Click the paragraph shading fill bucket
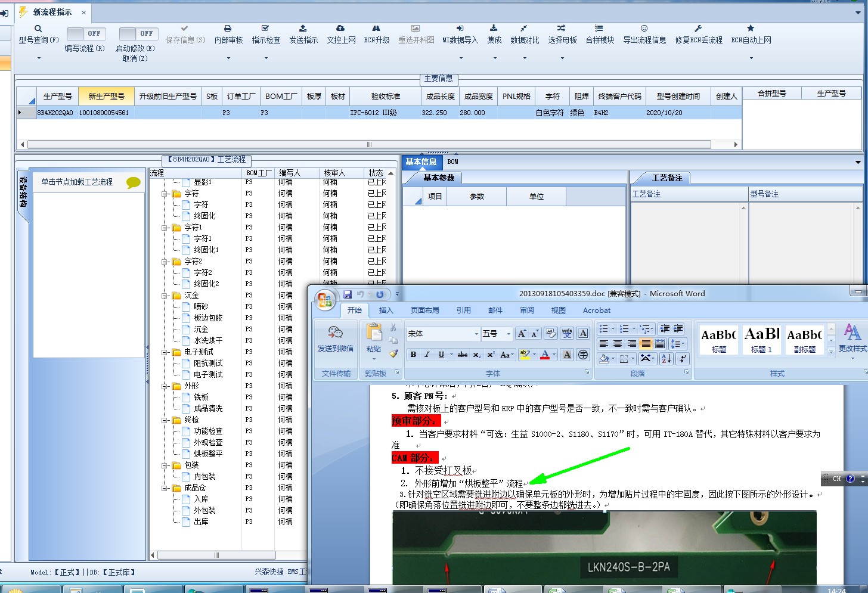Screen dimensions: 868x593 point(604,358)
